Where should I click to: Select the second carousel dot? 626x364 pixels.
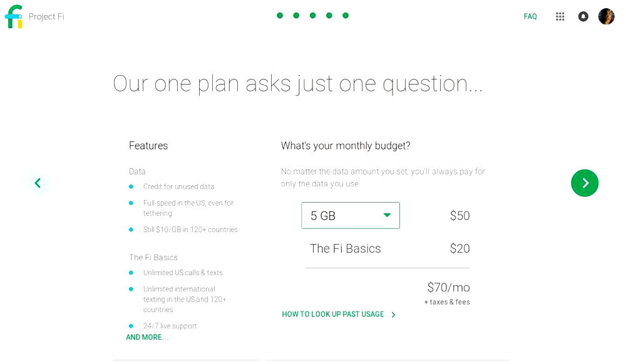tap(296, 15)
